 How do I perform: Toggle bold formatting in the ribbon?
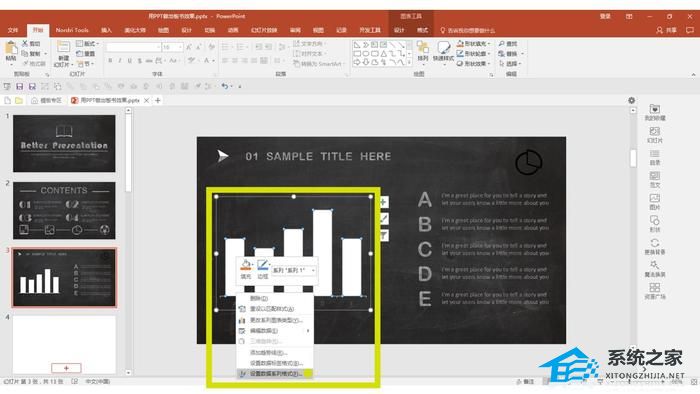point(110,61)
